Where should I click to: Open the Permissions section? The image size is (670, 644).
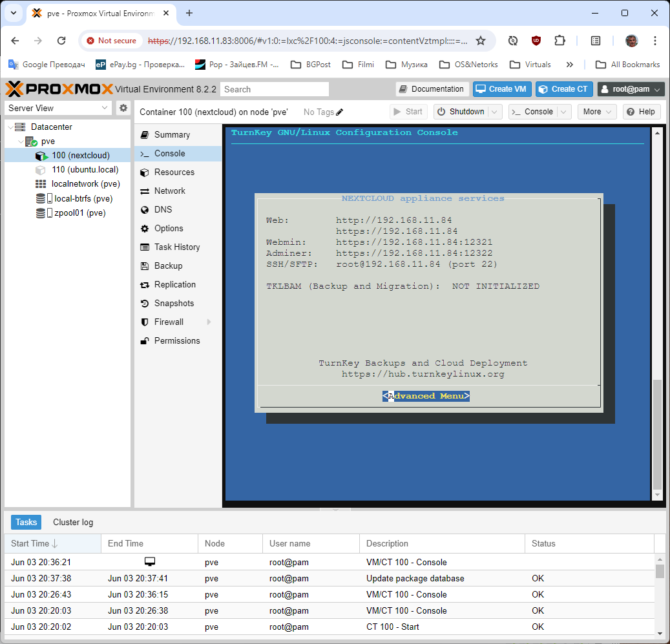pos(178,341)
